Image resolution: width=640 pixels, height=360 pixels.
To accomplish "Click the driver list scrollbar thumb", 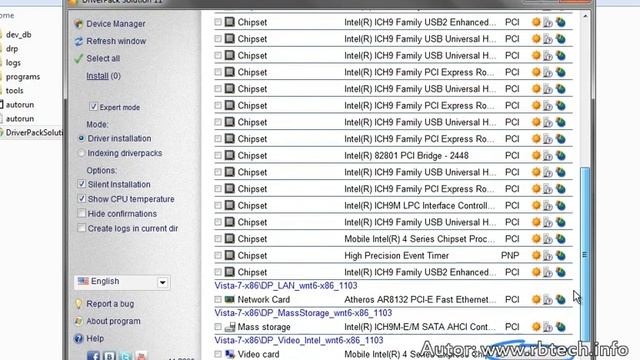I will (585, 254).
